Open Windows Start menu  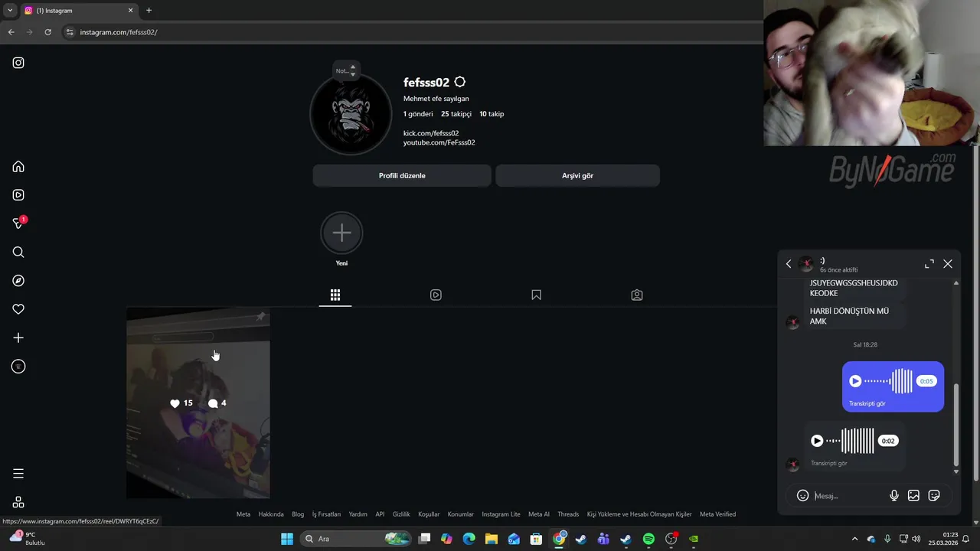[287, 539]
